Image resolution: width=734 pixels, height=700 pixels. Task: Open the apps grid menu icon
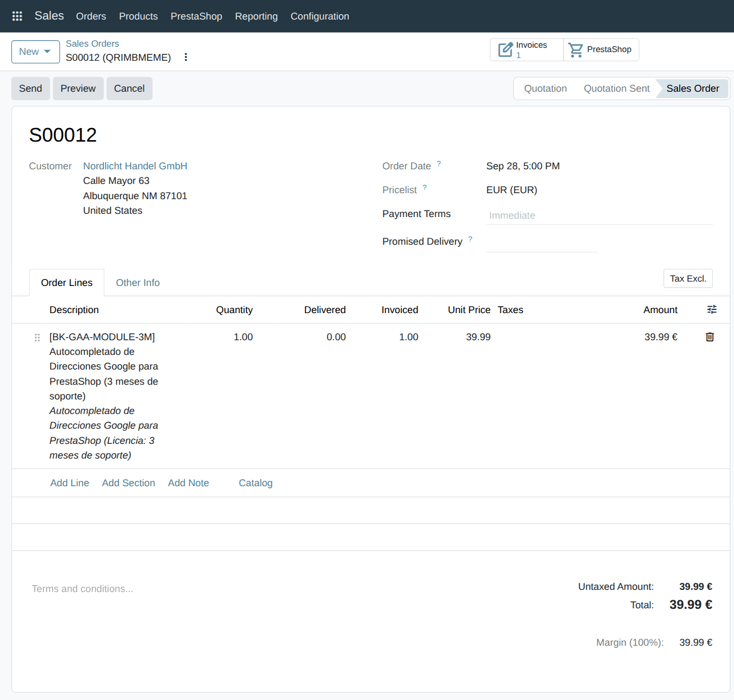coord(17,16)
